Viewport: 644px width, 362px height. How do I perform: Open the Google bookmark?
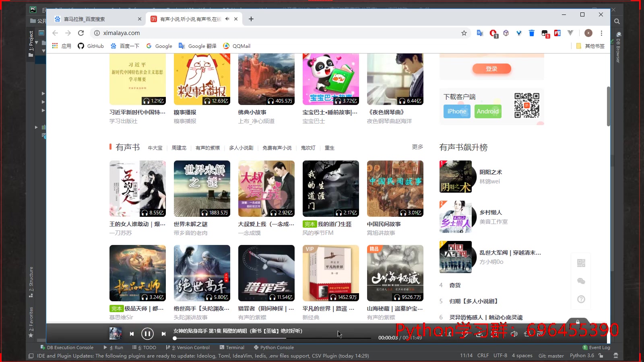[x=159, y=46]
